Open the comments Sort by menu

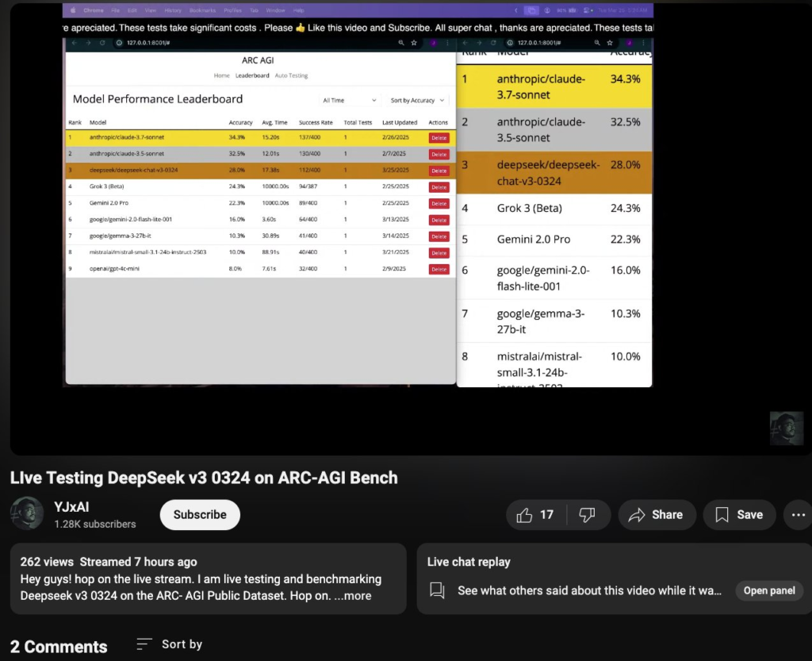pyautogui.click(x=170, y=644)
